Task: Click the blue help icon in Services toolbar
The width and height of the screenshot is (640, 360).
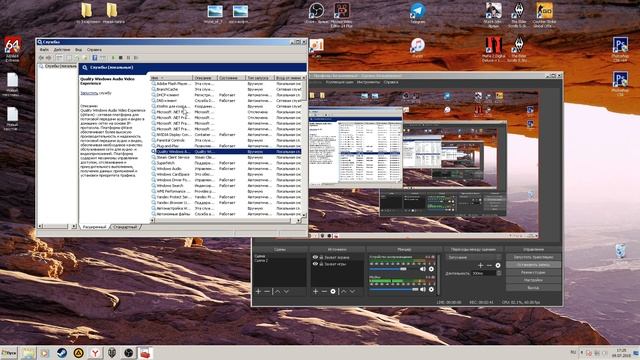Action: [95, 58]
